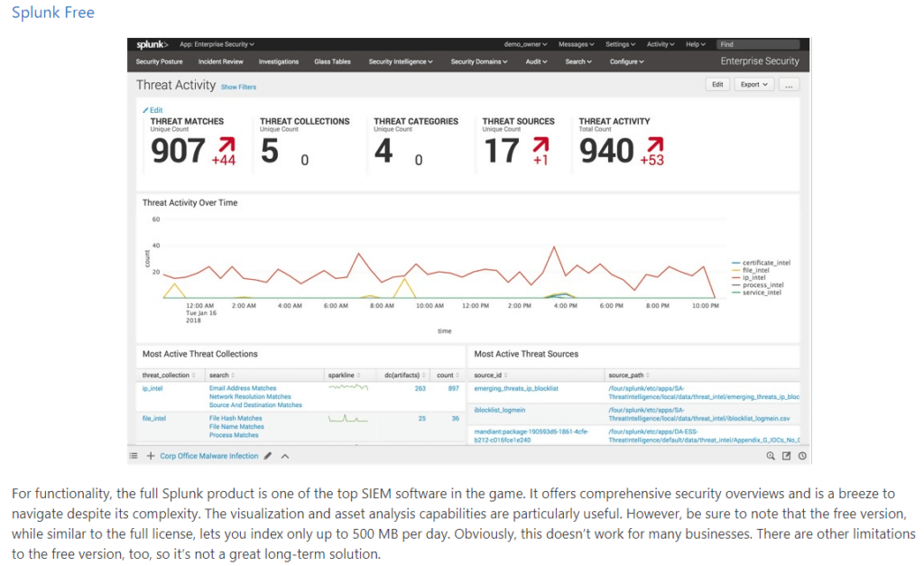Sort by the count column header

(x=448, y=375)
